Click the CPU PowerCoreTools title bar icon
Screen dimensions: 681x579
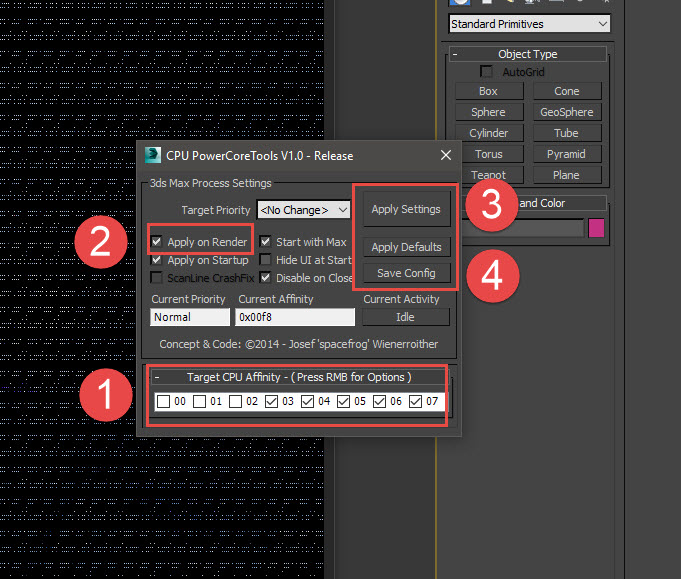pyautogui.click(x=153, y=155)
